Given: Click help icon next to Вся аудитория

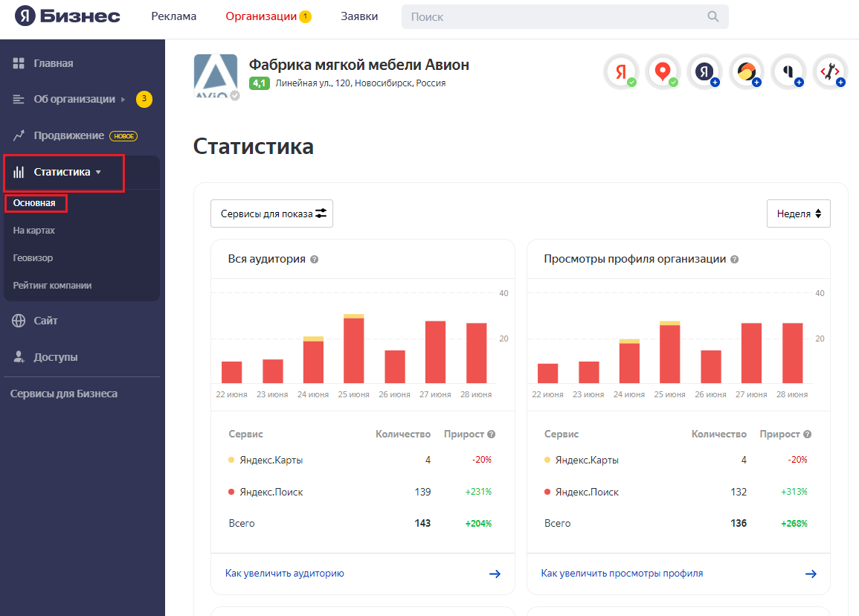Looking at the screenshot, I should [315, 260].
